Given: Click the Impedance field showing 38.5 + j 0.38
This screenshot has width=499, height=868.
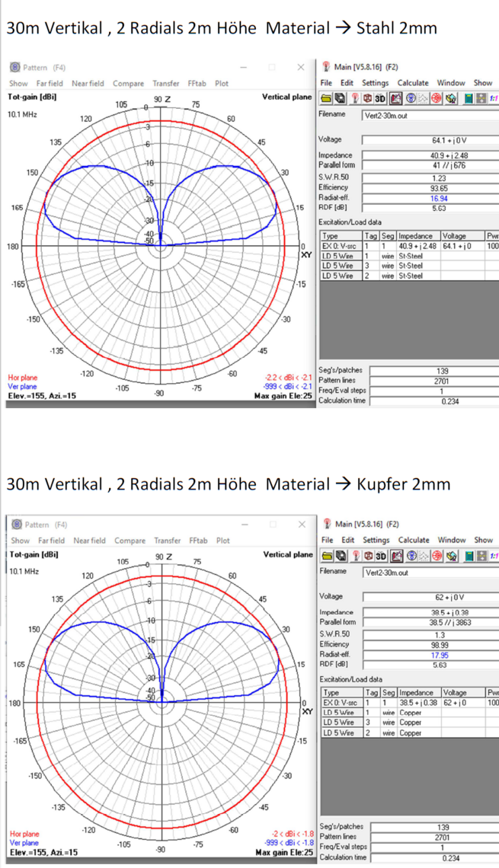Looking at the screenshot, I should [x=431, y=612].
